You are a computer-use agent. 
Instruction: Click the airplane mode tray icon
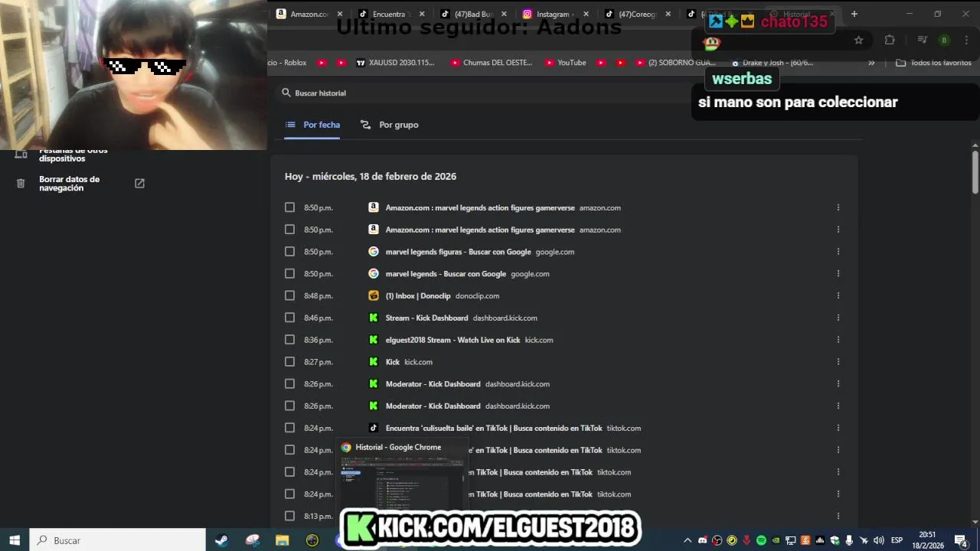point(864,540)
